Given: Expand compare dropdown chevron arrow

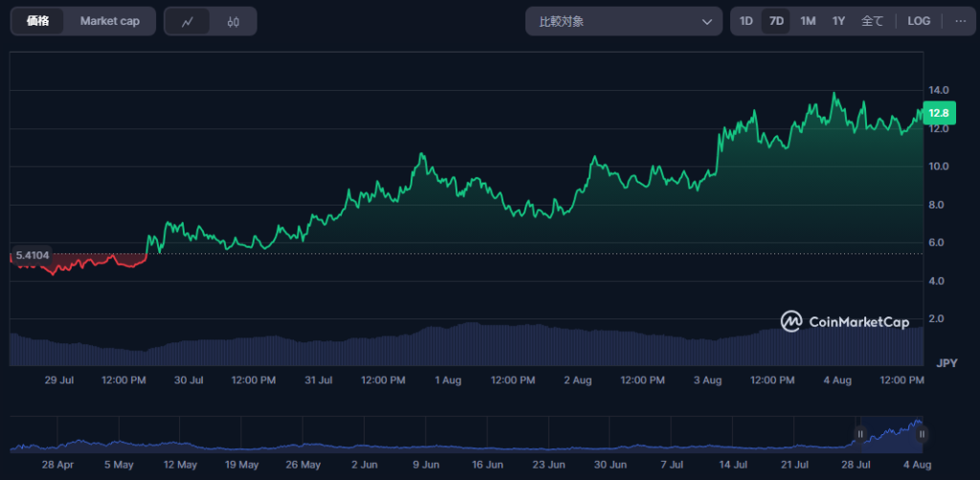Looking at the screenshot, I should 707,22.
